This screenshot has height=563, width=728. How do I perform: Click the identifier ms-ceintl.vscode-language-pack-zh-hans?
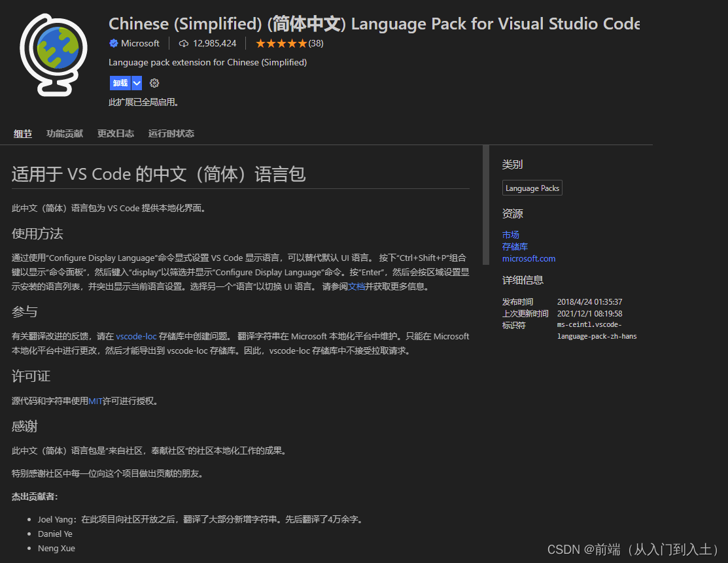click(597, 330)
